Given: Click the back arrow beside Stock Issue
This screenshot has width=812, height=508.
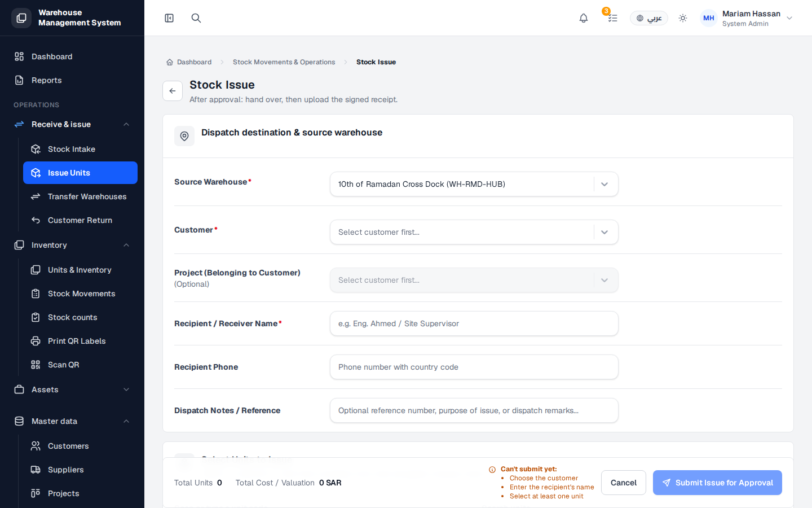Looking at the screenshot, I should click(173, 91).
